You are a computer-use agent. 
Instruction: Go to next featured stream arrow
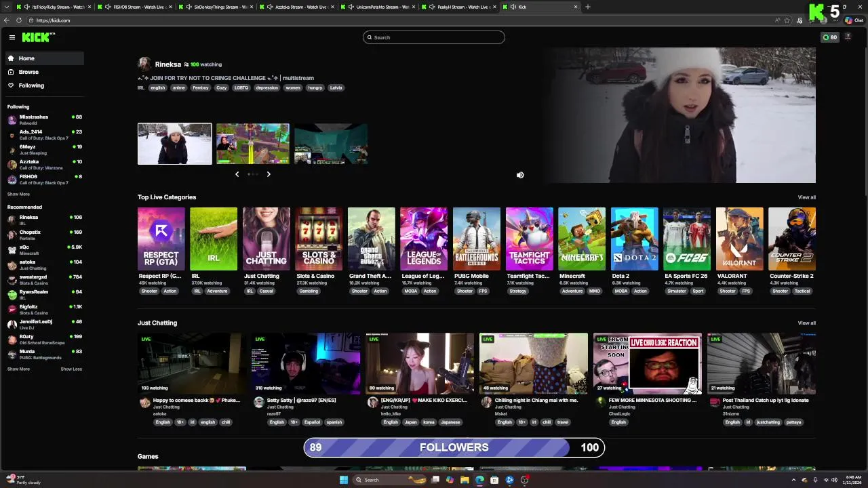(x=269, y=174)
